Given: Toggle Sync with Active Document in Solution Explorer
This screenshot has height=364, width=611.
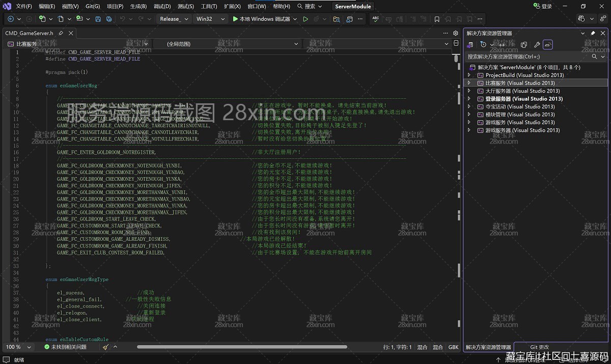Looking at the screenshot, I should 502,45.
